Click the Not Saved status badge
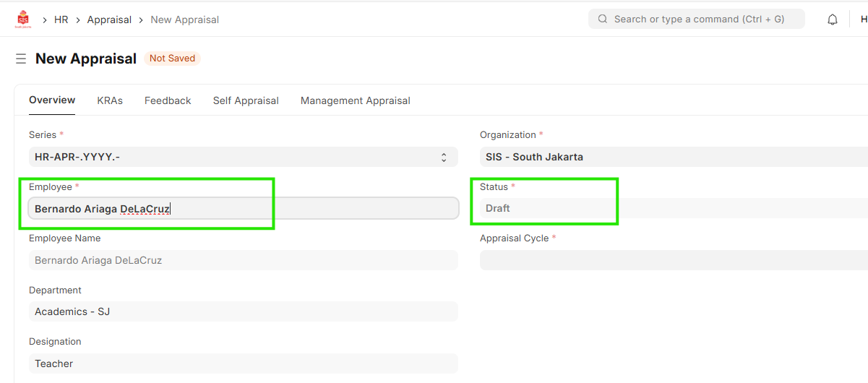The height and width of the screenshot is (383, 868). click(172, 59)
